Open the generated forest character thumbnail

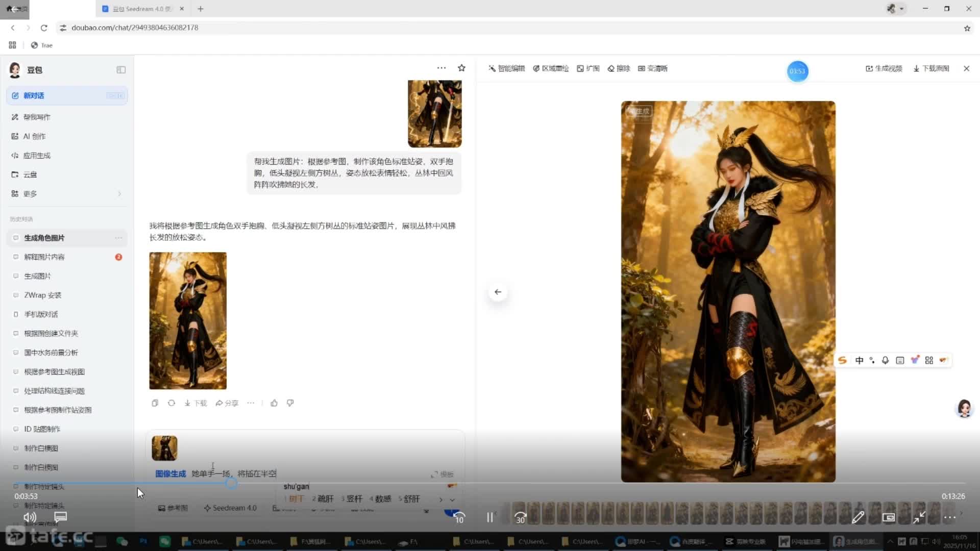(x=188, y=320)
